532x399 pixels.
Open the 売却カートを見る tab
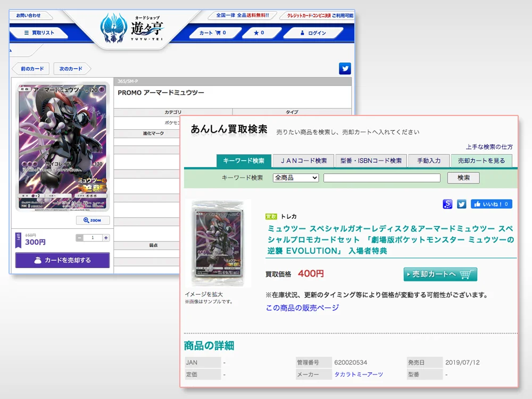coord(481,161)
